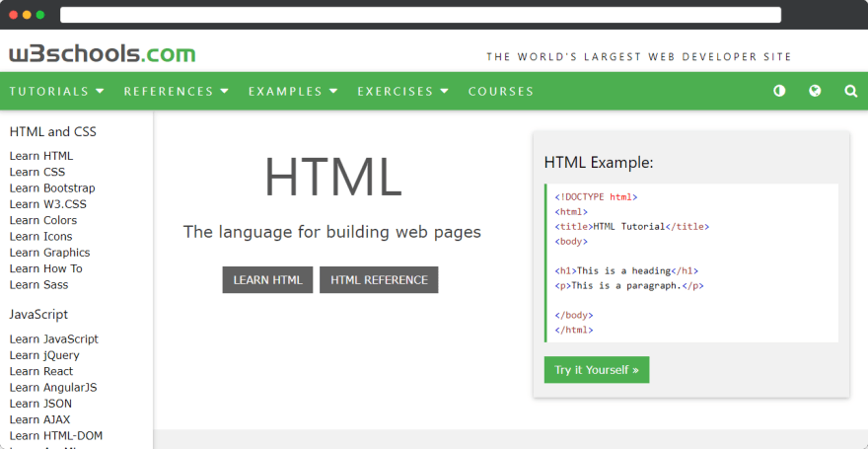The image size is (868, 449).
Task: Open the Exercises dropdown menu
Action: (403, 92)
